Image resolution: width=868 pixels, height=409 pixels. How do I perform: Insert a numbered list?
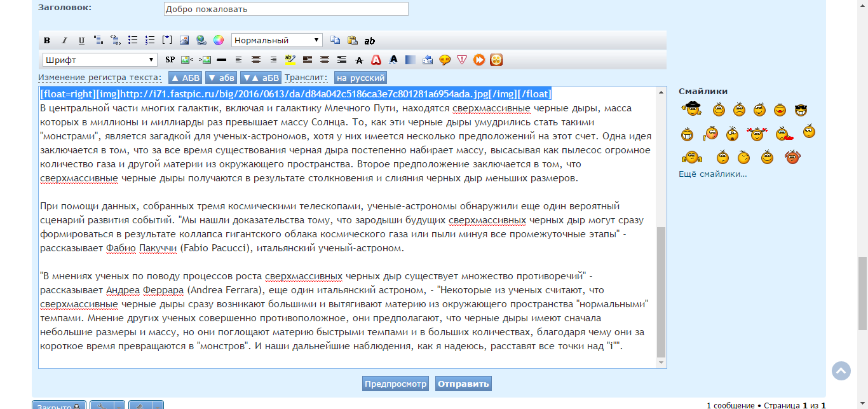click(x=150, y=40)
